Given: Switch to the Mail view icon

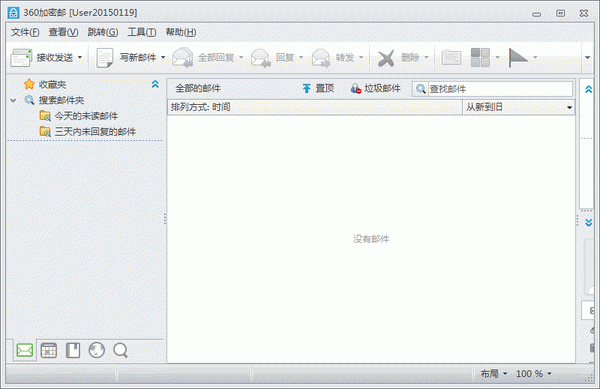Looking at the screenshot, I should tap(25, 350).
